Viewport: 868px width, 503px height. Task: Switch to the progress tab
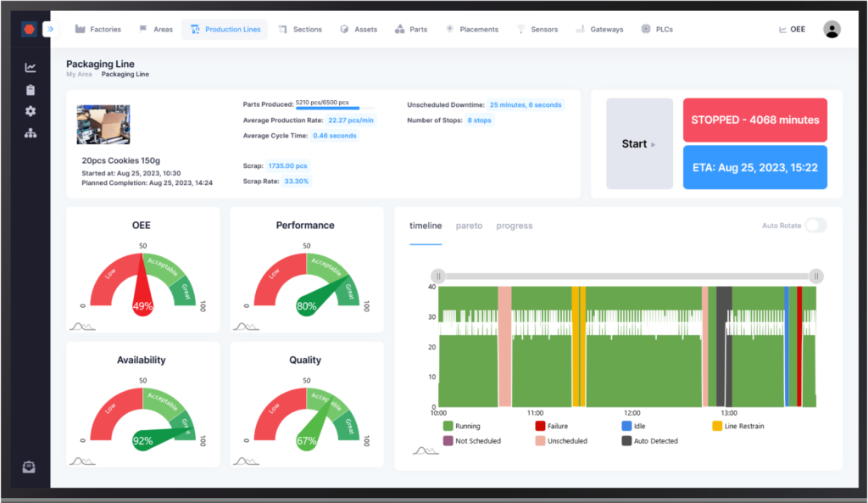coord(515,226)
